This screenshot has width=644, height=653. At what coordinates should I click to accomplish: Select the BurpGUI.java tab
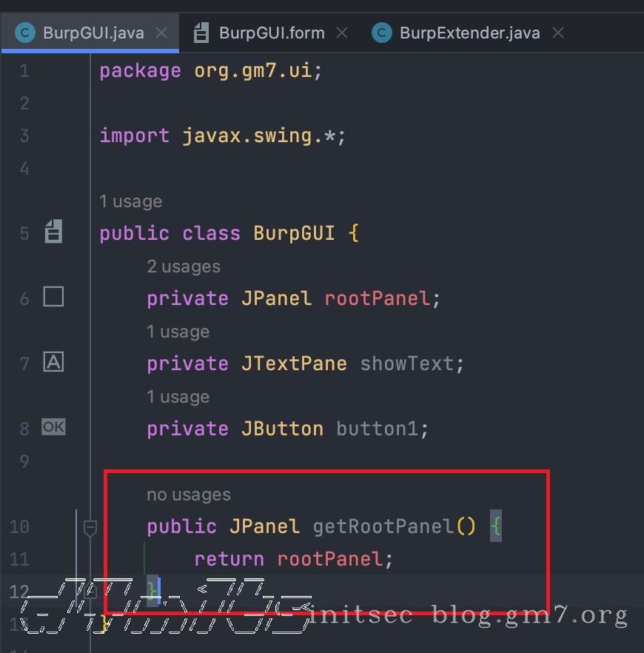[x=93, y=33]
